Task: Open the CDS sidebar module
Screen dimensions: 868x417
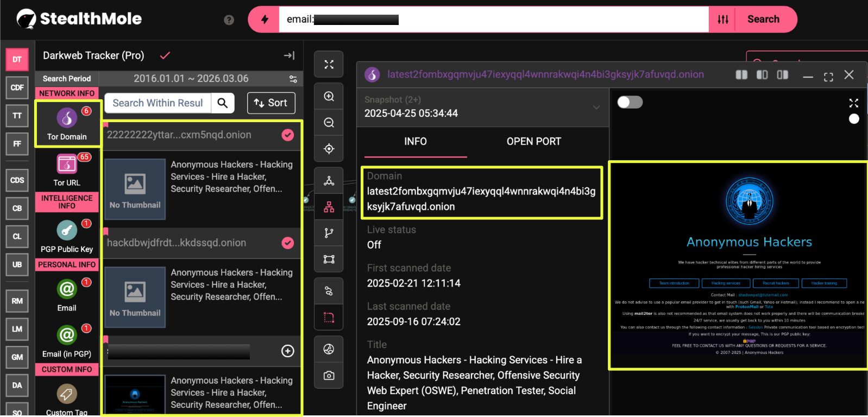Action: pos(17,180)
